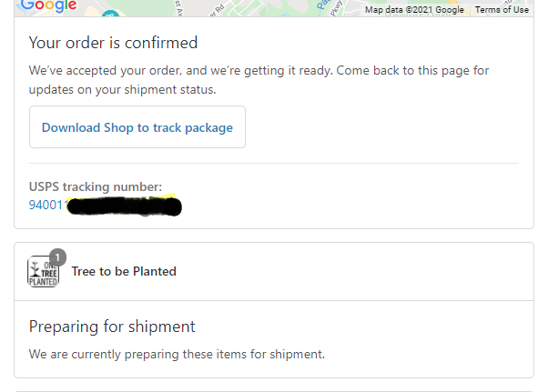Select the USPS tracking number label
Screen dimensions: 548x392
coord(96,187)
